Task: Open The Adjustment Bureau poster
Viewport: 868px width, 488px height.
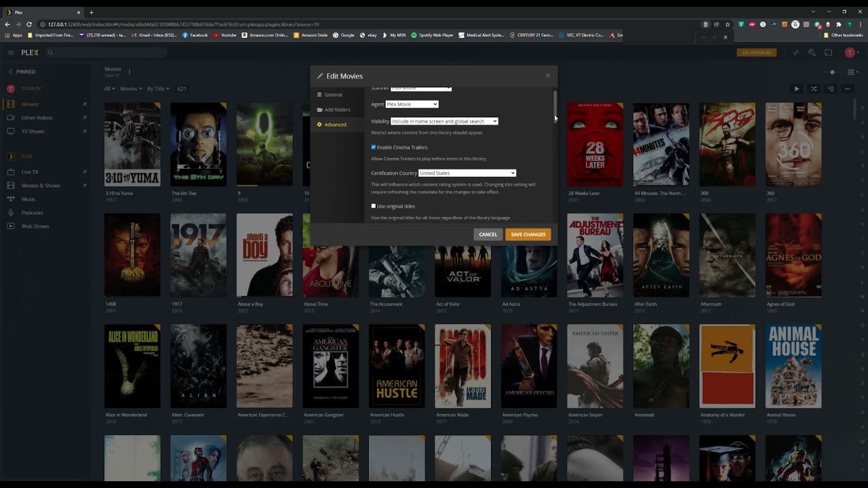Action: click(x=595, y=256)
